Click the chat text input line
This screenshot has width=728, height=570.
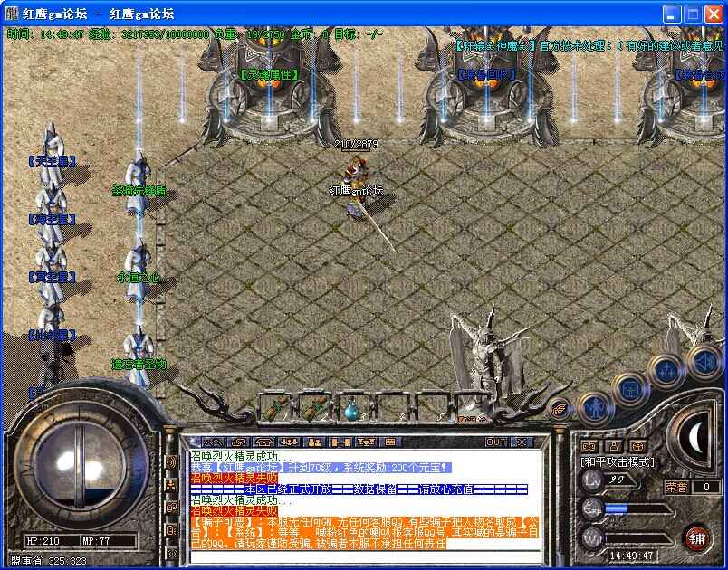click(366, 556)
